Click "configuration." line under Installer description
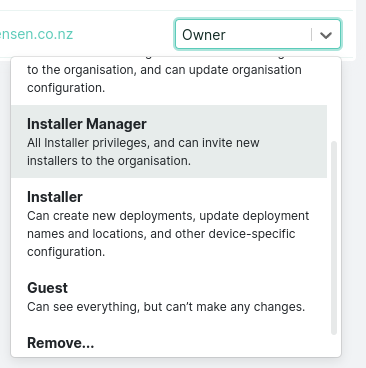 66,252
